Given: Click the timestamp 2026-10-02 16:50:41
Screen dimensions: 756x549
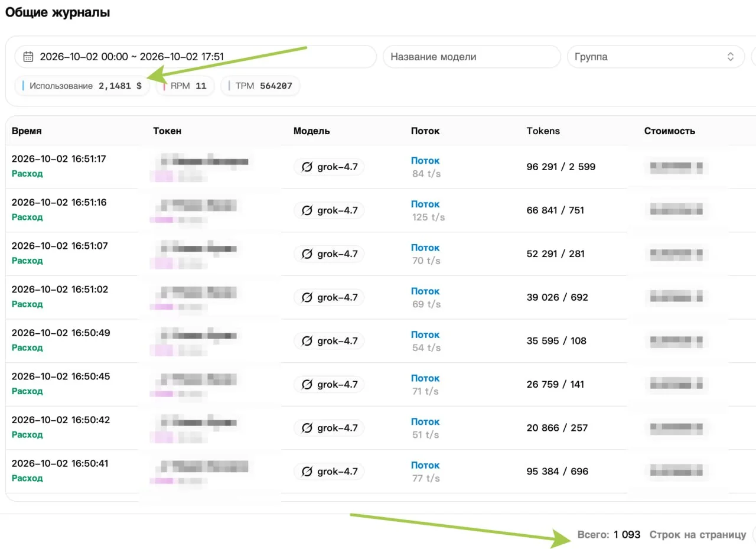Looking at the screenshot, I should [61, 463].
